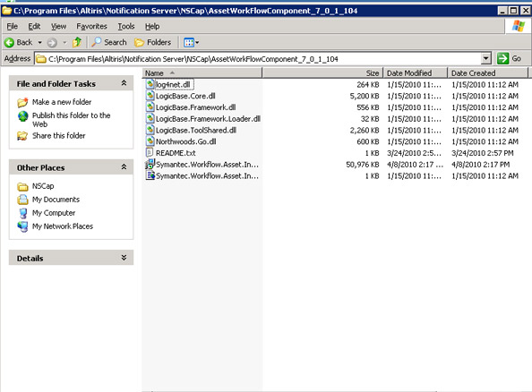The height and width of the screenshot is (392, 532).
Task: Open the Views dropdown menu
Action: [191, 42]
